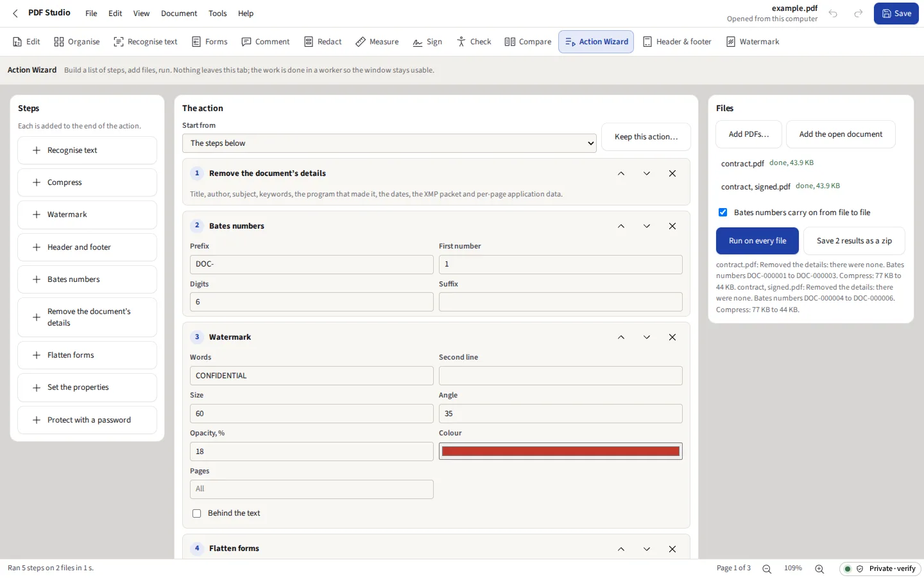924x578 pixels.
Task: Move the Bates numbers step down
Action: [647, 226]
